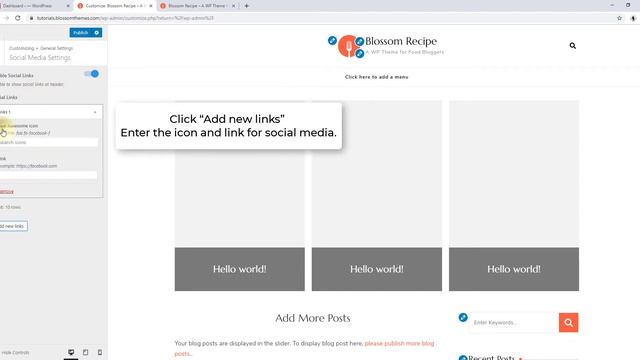Click the 'Social Media Settings' panel heading
This screenshot has width=640, height=360.
[x=40, y=58]
